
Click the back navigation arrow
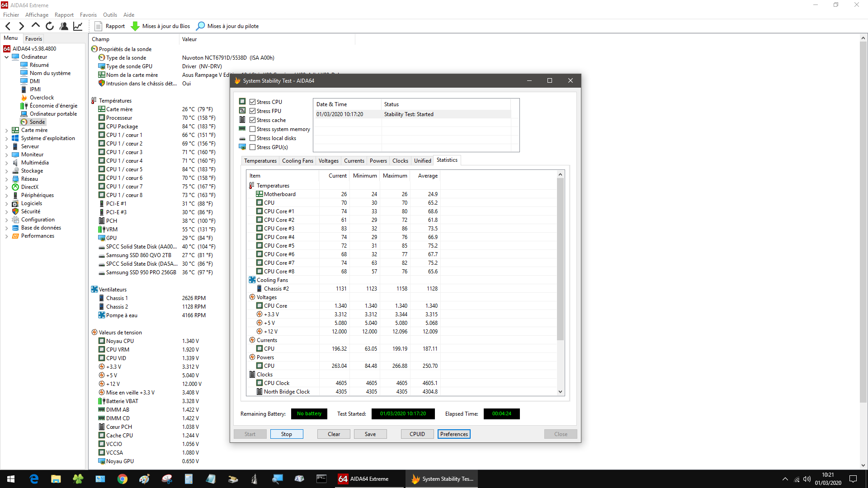click(x=8, y=26)
